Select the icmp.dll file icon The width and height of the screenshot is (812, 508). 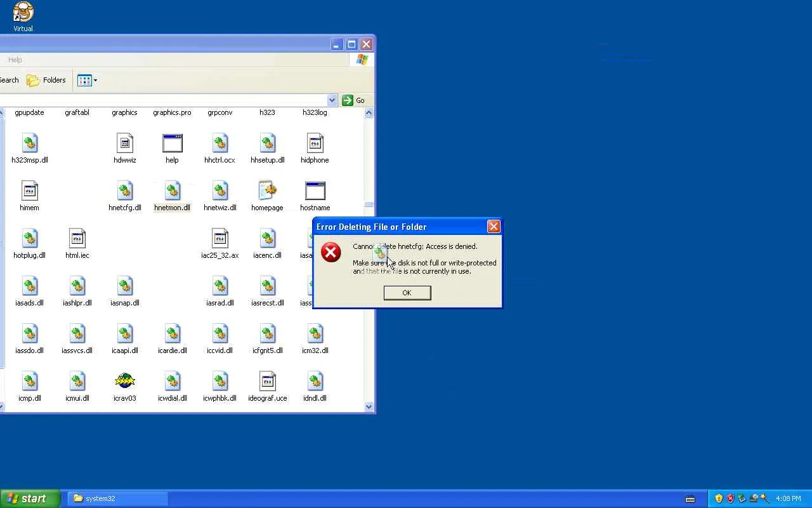tap(30, 381)
